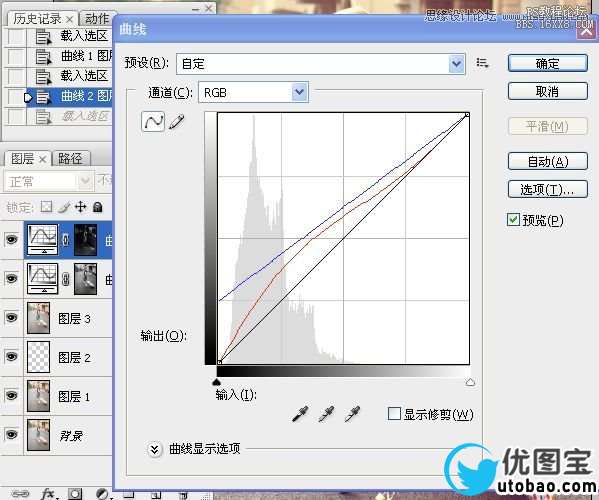Viewport: 599px width, 500px height.
Task: Click lock position move icon
Action: point(81,207)
